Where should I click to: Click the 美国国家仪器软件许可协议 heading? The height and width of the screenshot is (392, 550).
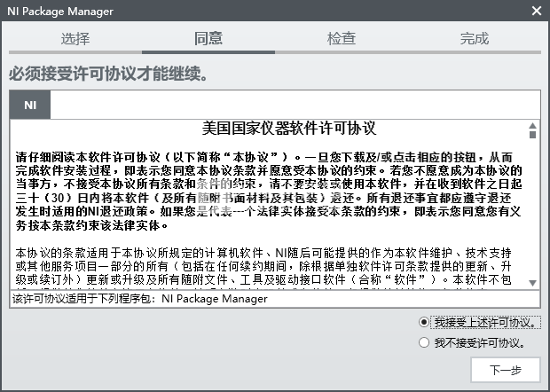[x=289, y=128]
